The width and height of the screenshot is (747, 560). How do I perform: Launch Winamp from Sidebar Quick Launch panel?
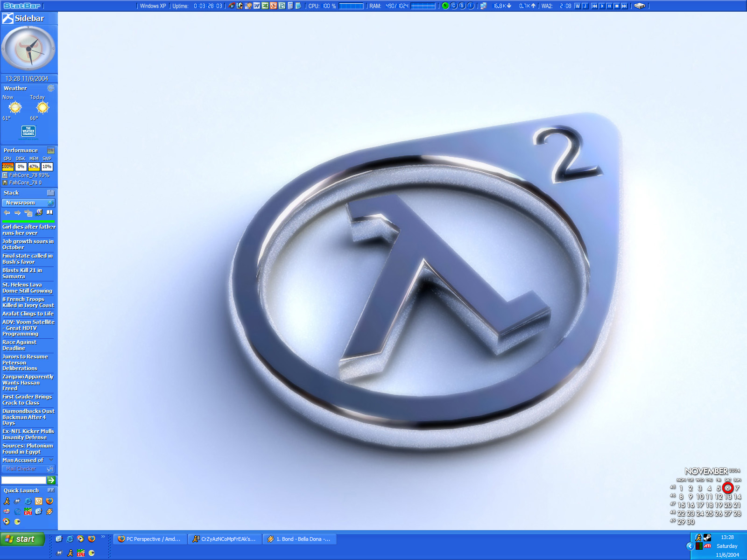pos(49,511)
